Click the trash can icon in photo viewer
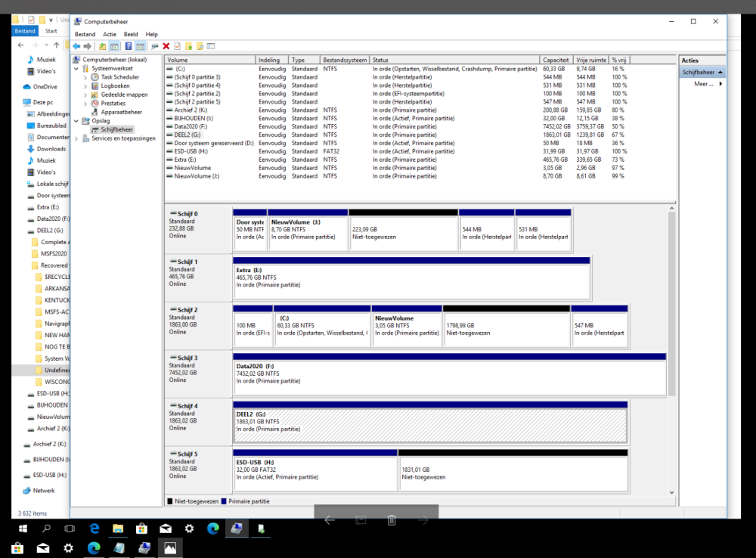The width and height of the screenshot is (756, 558). pyautogui.click(x=392, y=520)
